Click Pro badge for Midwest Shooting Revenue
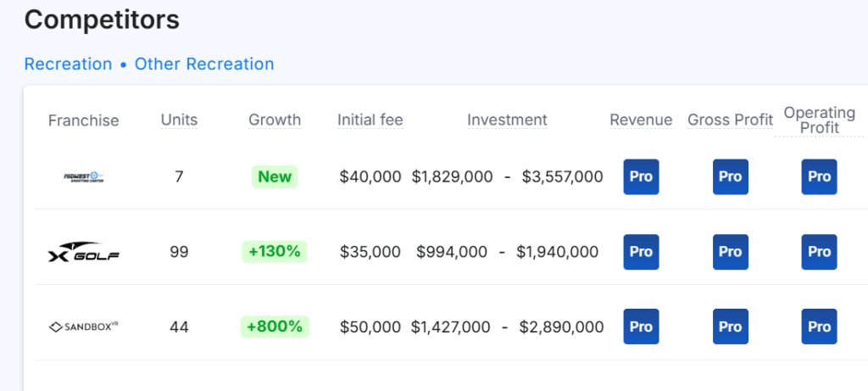 pyautogui.click(x=641, y=177)
